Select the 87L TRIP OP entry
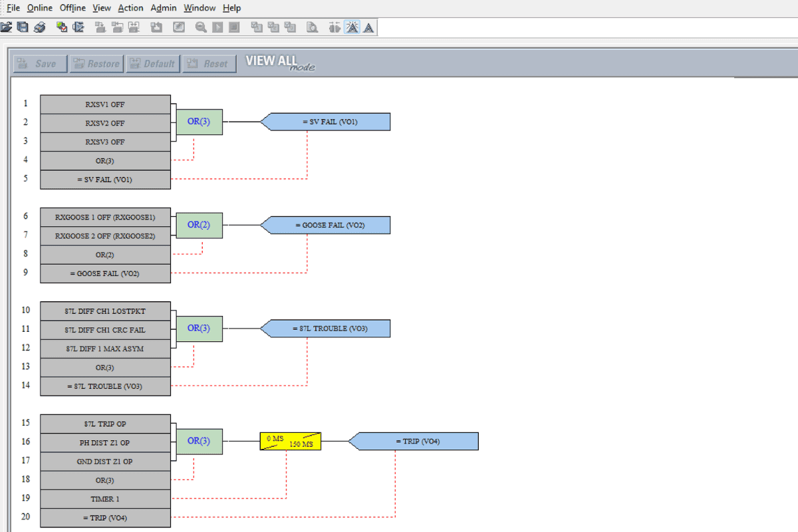 pos(105,424)
